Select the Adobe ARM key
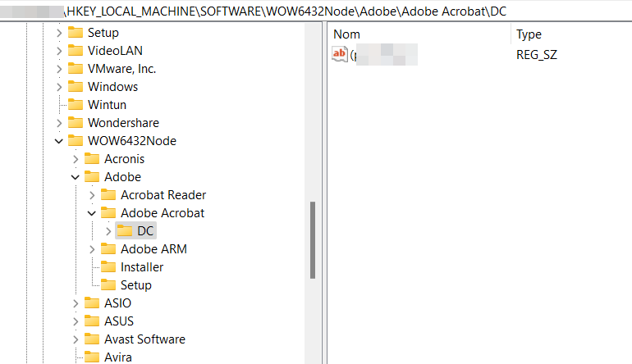This screenshot has width=632, height=364. click(x=153, y=249)
